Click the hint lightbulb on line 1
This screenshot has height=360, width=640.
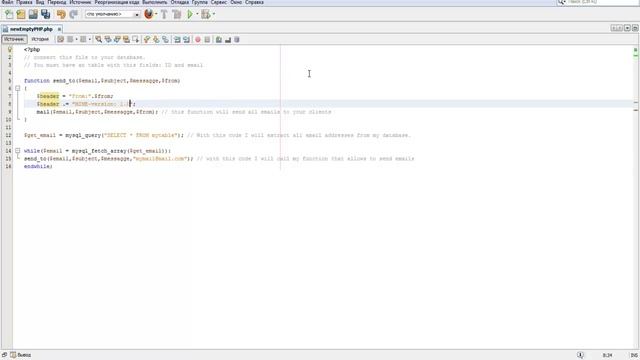click(x=9, y=49)
